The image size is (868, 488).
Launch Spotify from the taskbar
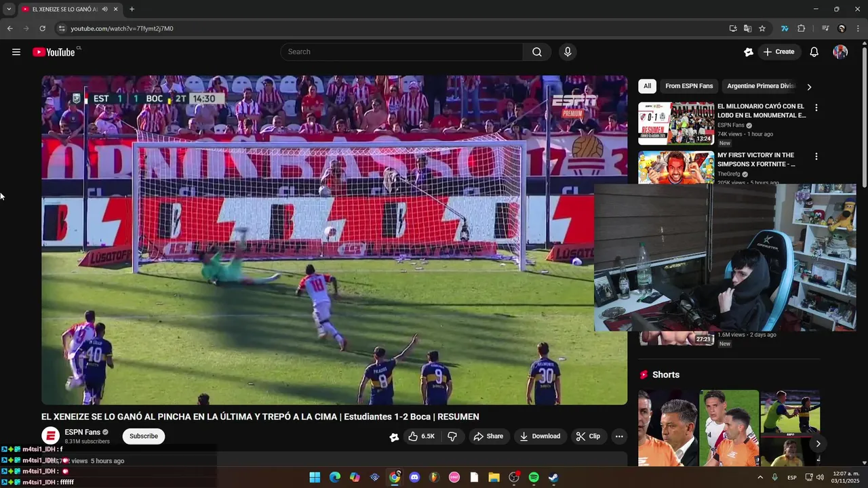[x=534, y=478]
